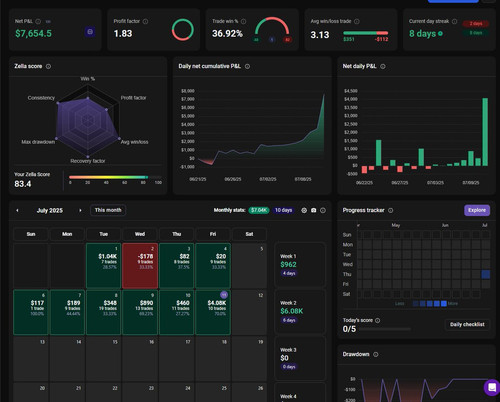500x402 pixels.
Task: Show the info tooltip for Today's score
Action: pos(377,320)
